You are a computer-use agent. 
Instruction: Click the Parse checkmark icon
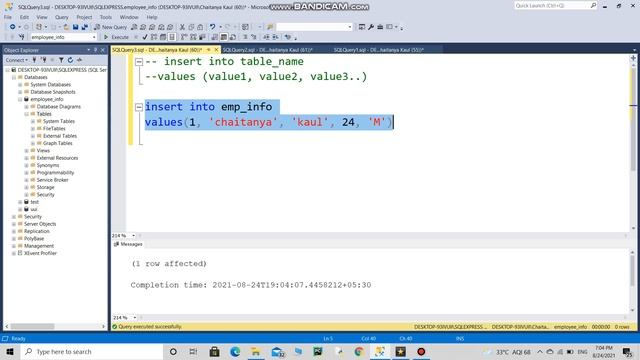pos(144,37)
